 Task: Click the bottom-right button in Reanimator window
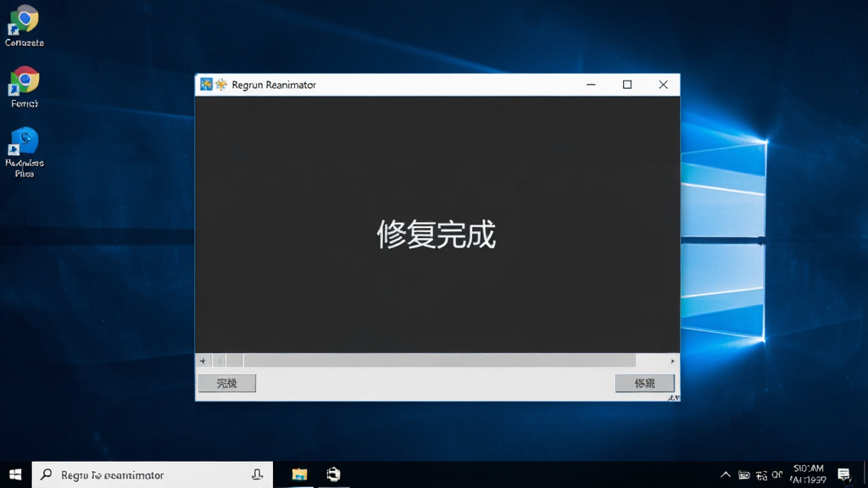click(645, 383)
